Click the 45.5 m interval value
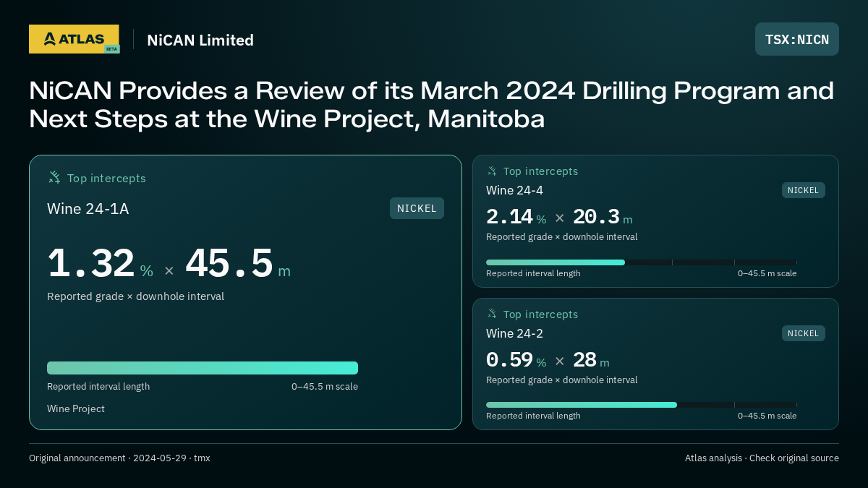The width and height of the screenshot is (868, 488). [x=238, y=264]
